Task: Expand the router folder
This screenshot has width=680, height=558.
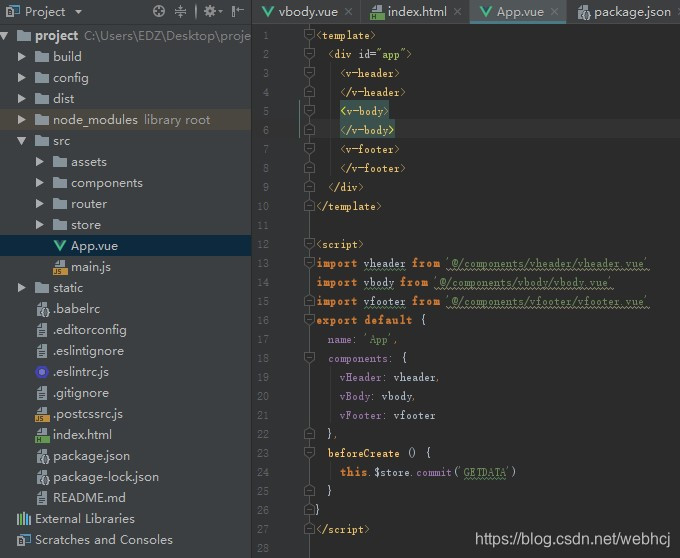Action: point(39,203)
